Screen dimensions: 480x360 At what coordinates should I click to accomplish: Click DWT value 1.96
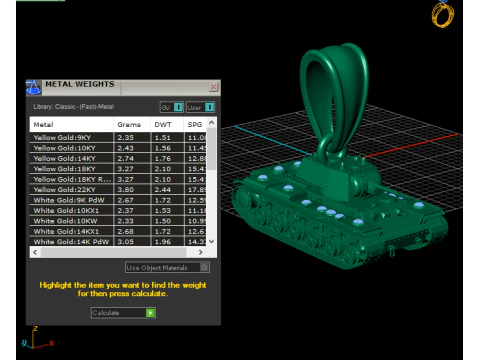tap(163, 241)
